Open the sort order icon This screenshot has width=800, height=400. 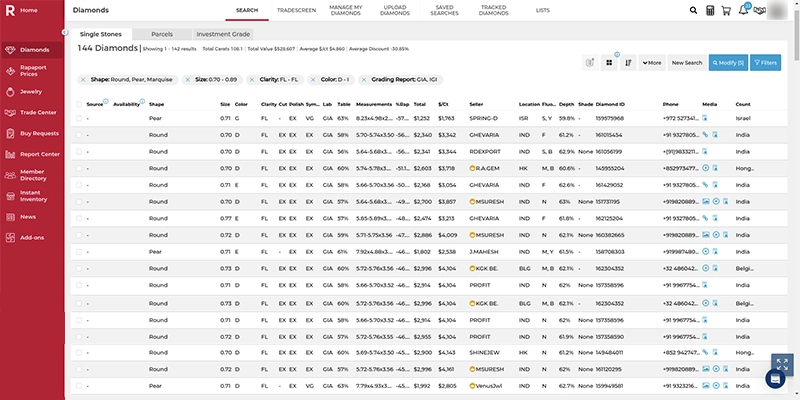629,63
